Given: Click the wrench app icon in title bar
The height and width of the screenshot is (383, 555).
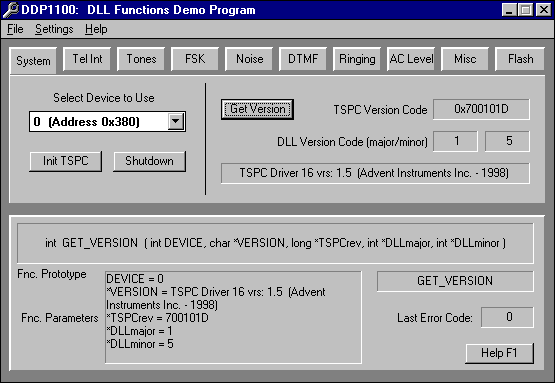Looking at the screenshot, I should tap(10, 10).
